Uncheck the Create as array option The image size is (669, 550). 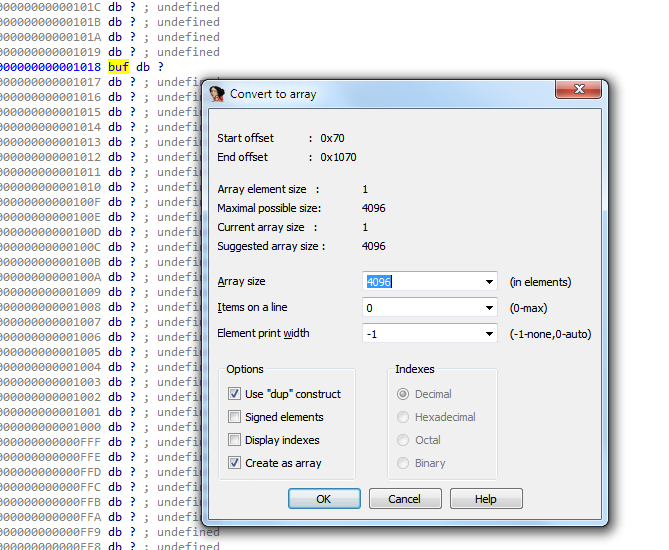pyautogui.click(x=235, y=463)
